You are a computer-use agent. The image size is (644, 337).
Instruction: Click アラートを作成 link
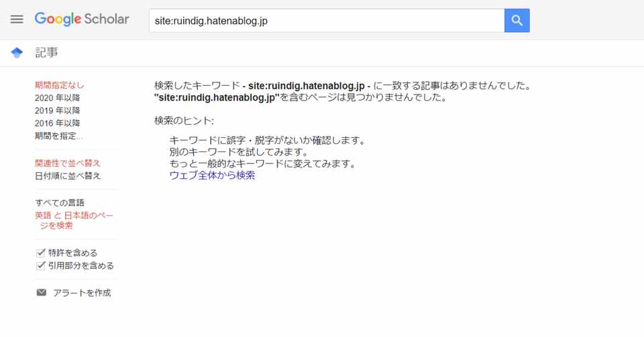[x=82, y=293]
